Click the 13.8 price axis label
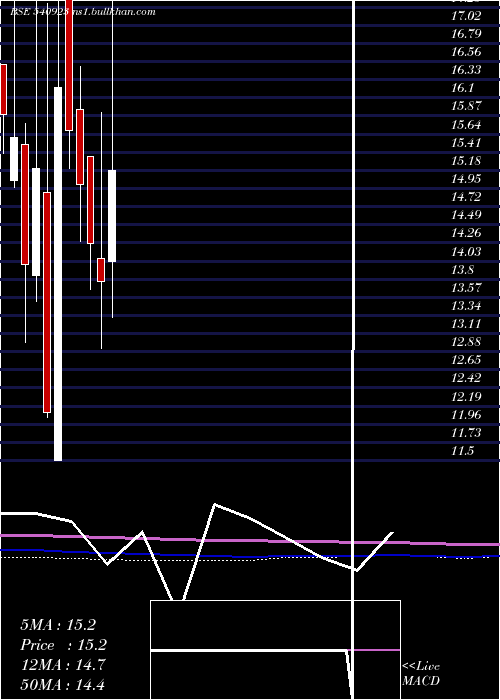This screenshot has height=700, width=500. click(x=462, y=270)
